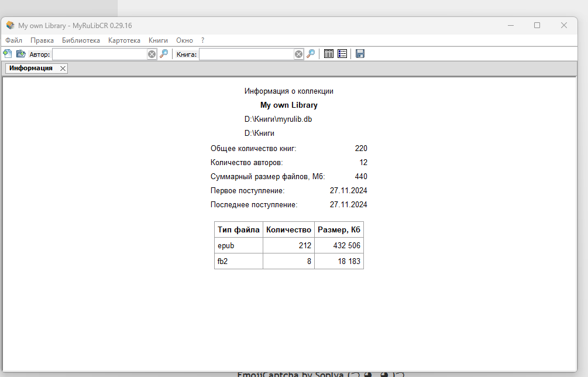This screenshot has width=588, height=377.
Task: Click the open collection folder icon
Action: pyautogui.click(x=20, y=54)
